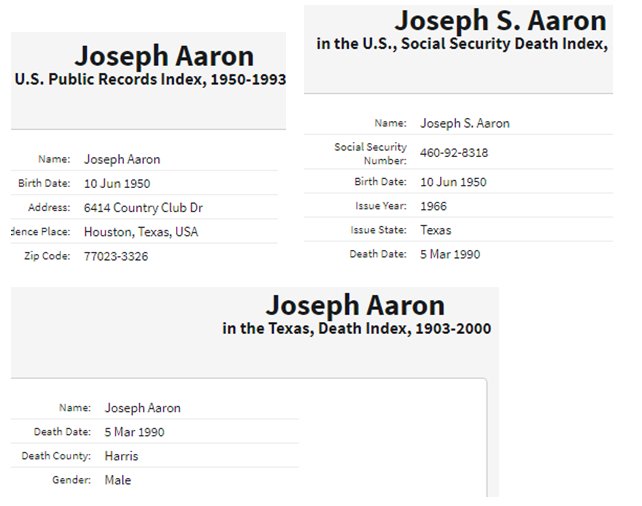Select the address 6414 Country Club Dr

coord(144,208)
